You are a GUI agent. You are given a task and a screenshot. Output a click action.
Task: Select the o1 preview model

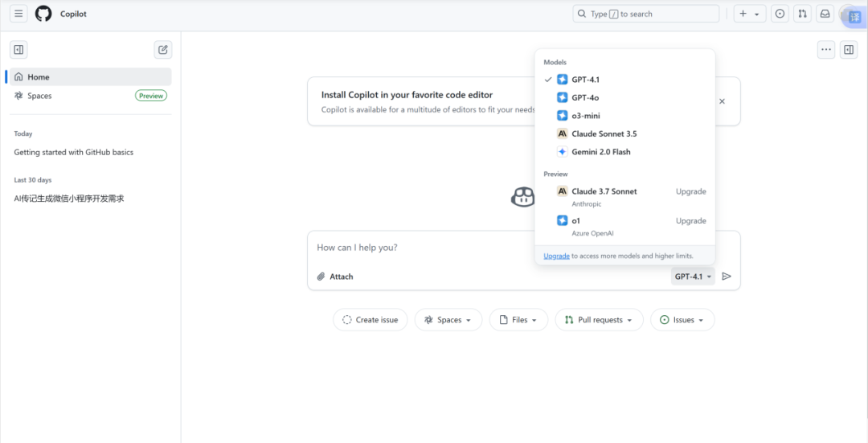coord(625,226)
